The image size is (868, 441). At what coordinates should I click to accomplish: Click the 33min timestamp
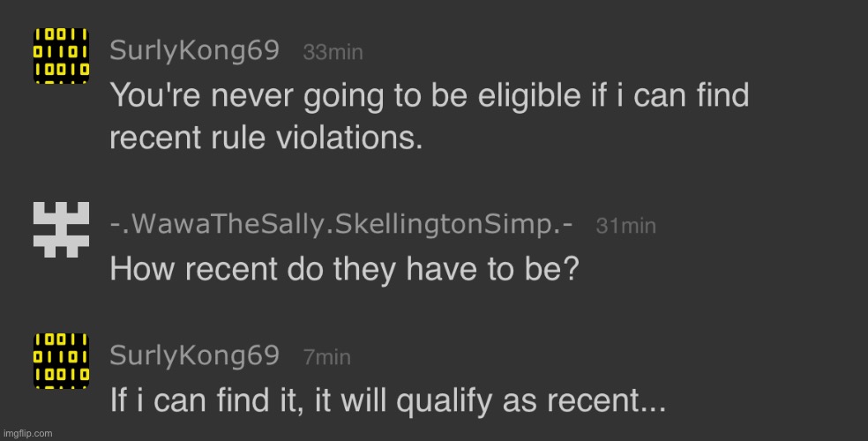pos(333,53)
